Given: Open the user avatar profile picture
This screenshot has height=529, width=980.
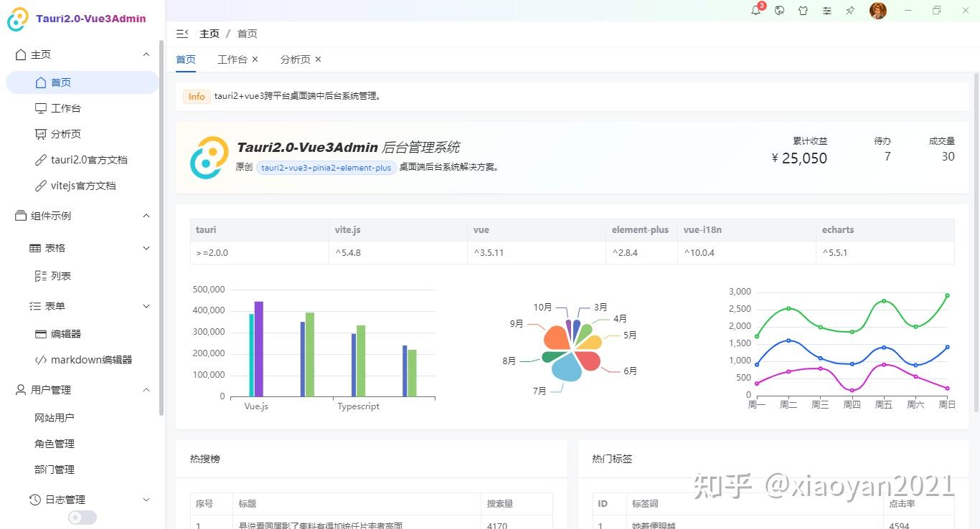Looking at the screenshot, I should coord(877,11).
